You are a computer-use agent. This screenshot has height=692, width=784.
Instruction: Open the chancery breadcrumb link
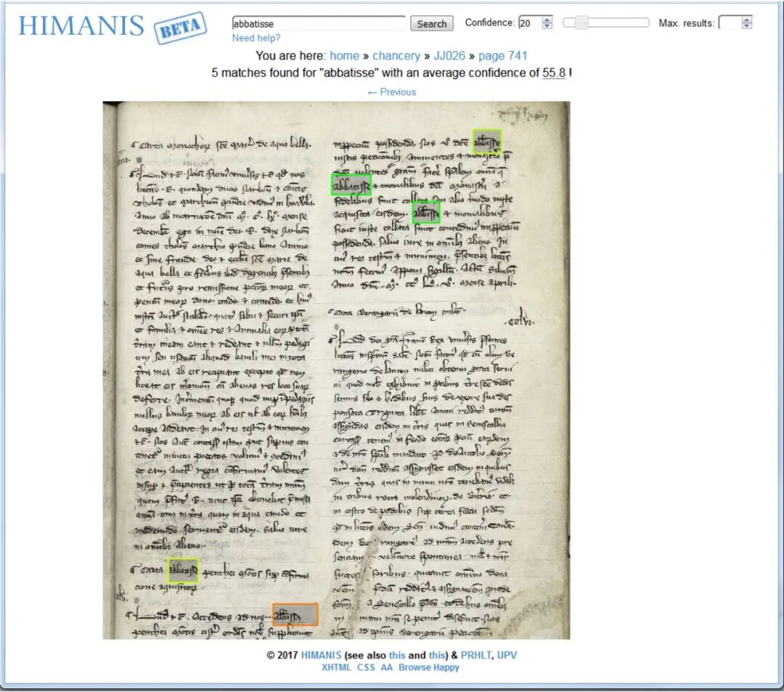396,56
